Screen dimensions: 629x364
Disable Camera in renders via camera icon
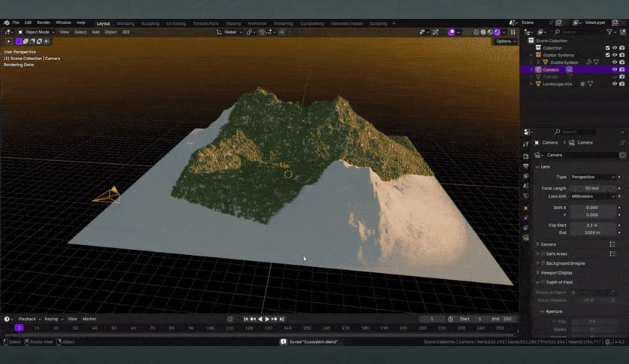pyautogui.click(x=621, y=69)
